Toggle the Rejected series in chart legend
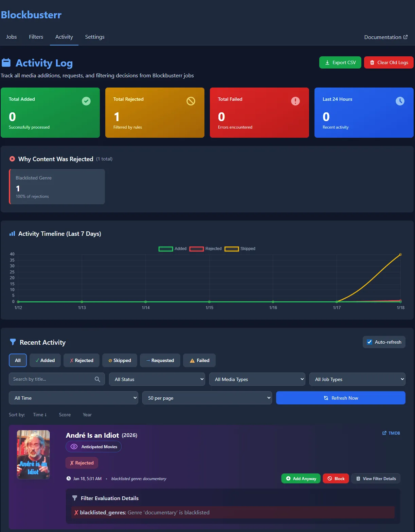415x532 pixels. (205, 249)
